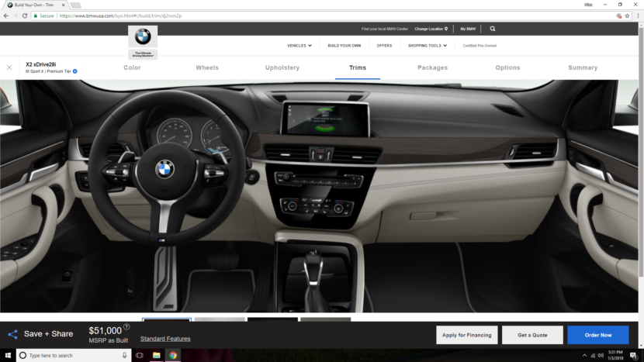644x362 pixels.
Task: Open the site search magnifier icon
Action: pos(493,29)
